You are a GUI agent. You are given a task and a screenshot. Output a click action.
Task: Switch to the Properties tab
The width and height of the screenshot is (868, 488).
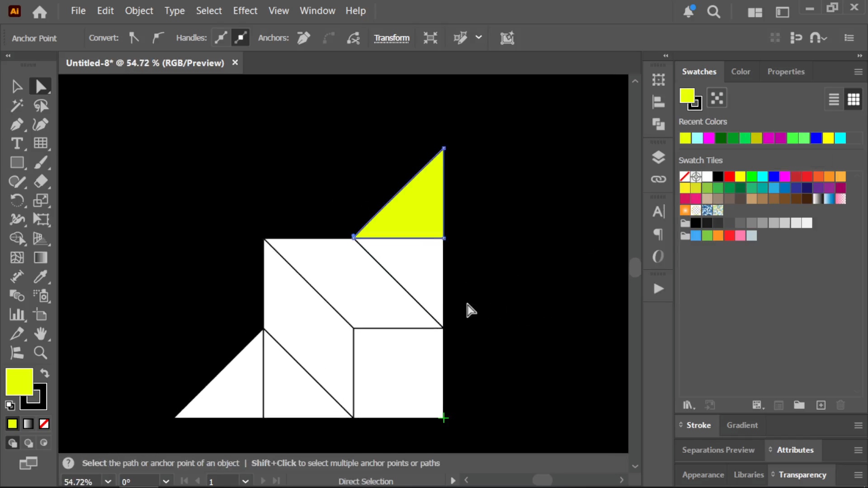coord(786,72)
